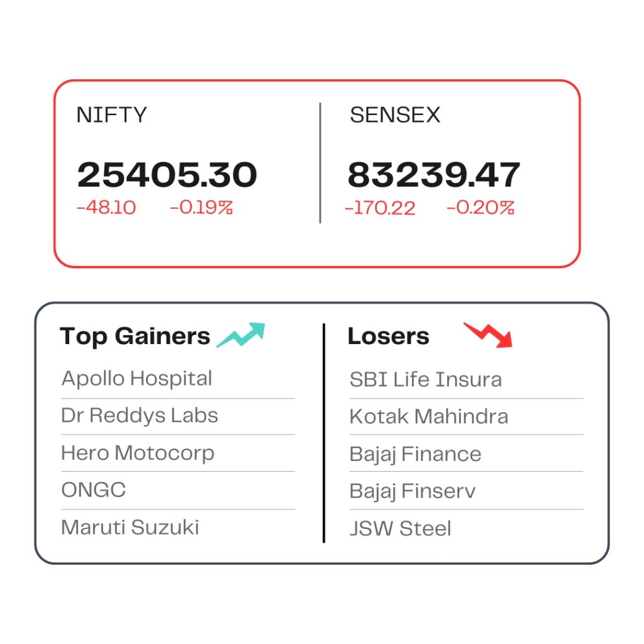
Task: Open Kotak Mahindra loser entry
Action: [429, 416]
